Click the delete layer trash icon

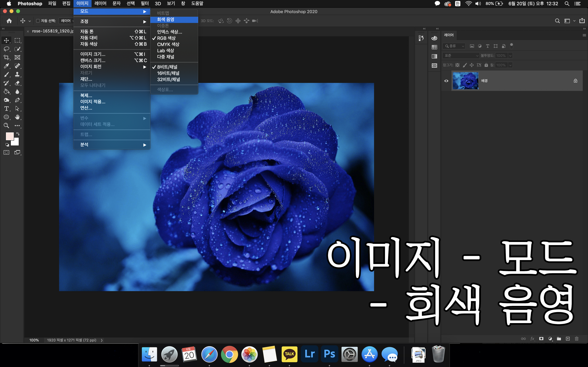[x=577, y=339]
